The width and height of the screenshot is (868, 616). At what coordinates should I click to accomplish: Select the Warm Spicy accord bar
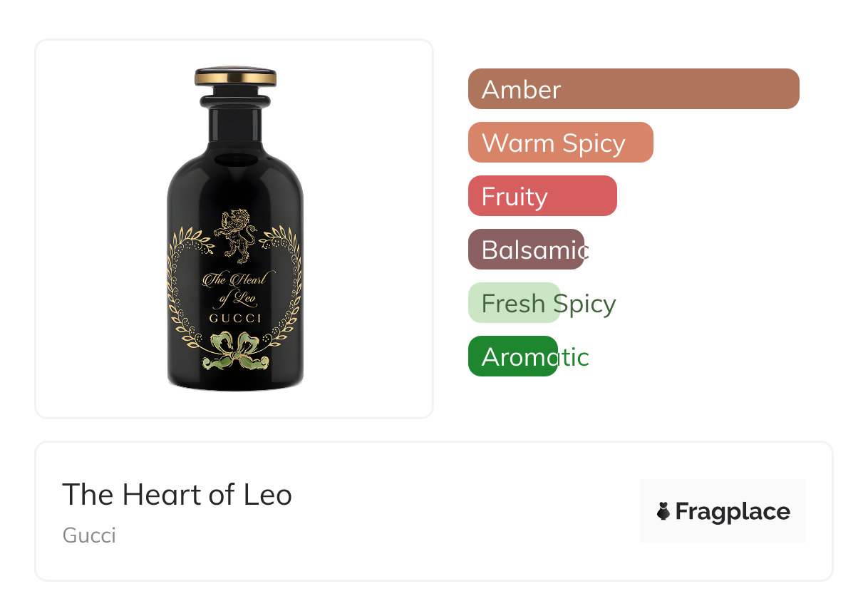pos(560,143)
